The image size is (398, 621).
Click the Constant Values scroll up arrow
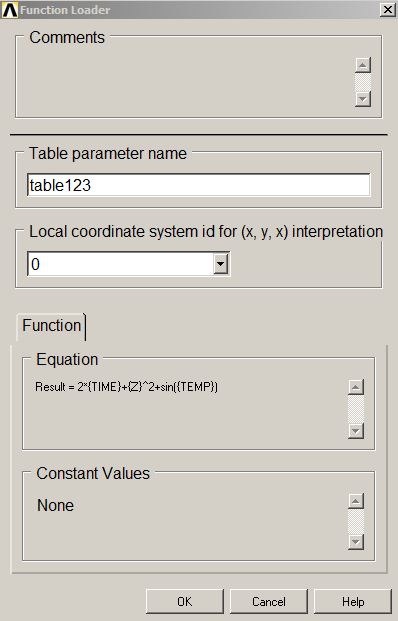356,501
